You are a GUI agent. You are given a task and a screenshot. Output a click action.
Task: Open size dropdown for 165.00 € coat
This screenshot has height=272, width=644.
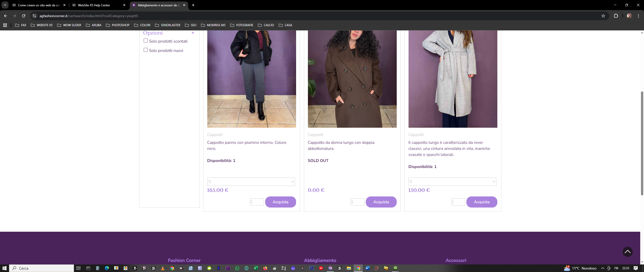(x=251, y=182)
